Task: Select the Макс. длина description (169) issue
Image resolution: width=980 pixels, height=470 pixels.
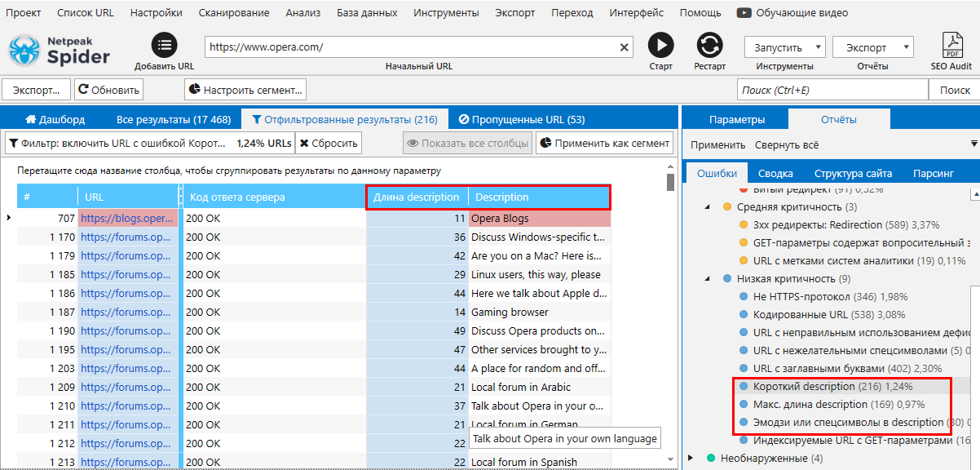Action: point(832,404)
